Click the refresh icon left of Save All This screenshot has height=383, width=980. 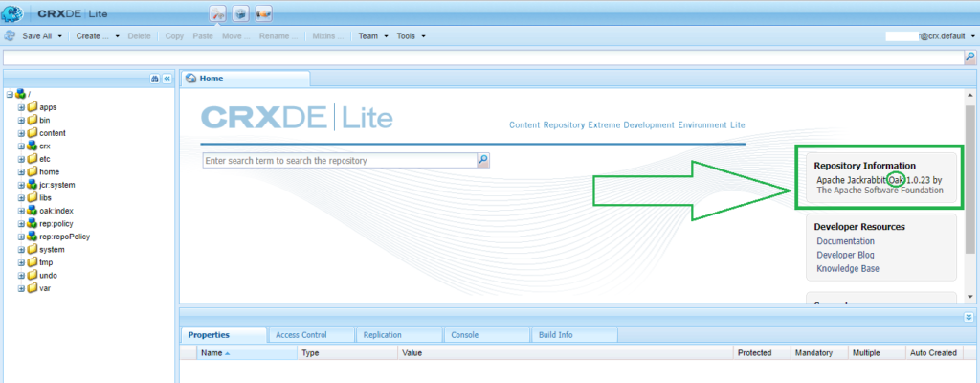[10, 35]
